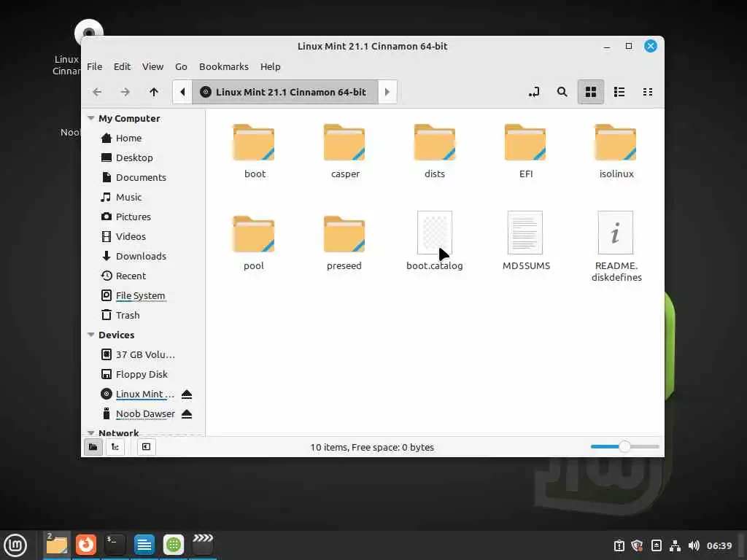Image resolution: width=747 pixels, height=560 pixels.
Task: Toggle the location entry mode icon
Action: (534, 92)
